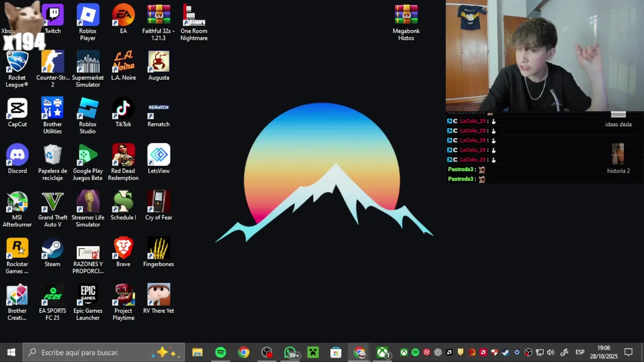Select the ideas deda desktop file

point(618,119)
